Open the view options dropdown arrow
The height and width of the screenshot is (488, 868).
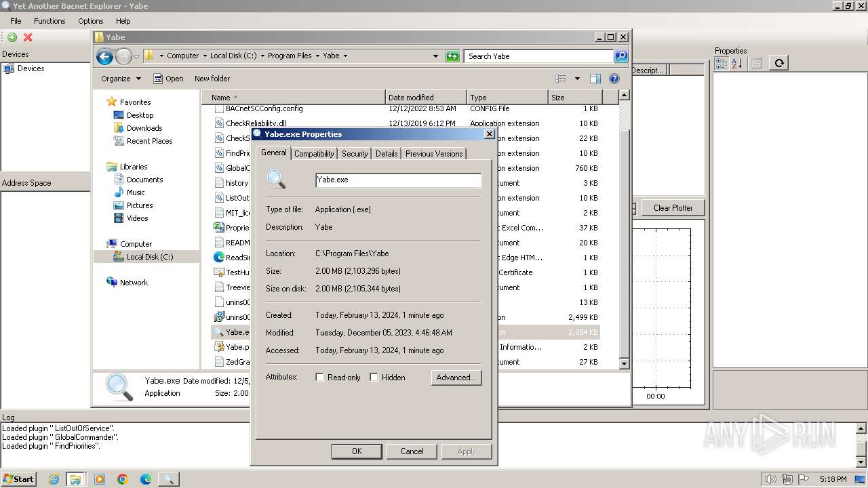[577, 79]
